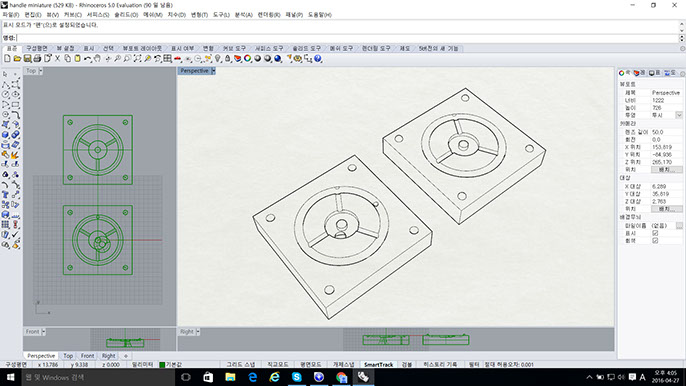The width and height of the screenshot is (686, 386).
Task: Toggle the 회색 checkbox in properties panel
Action: [x=655, y=241]
